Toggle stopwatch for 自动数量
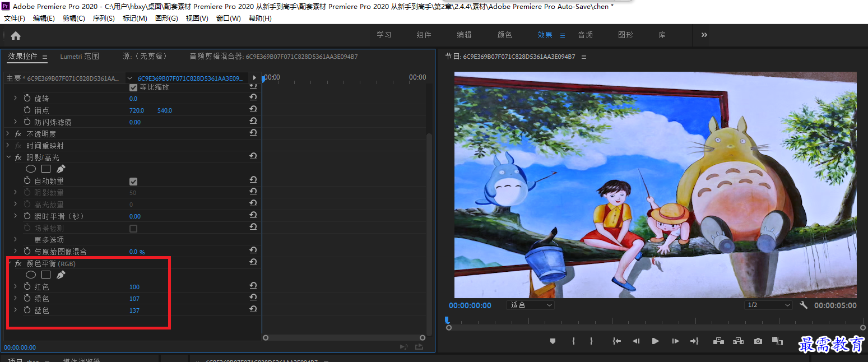Image resolution: width=868 pixels, height=362 pixels. coord(27,181)
